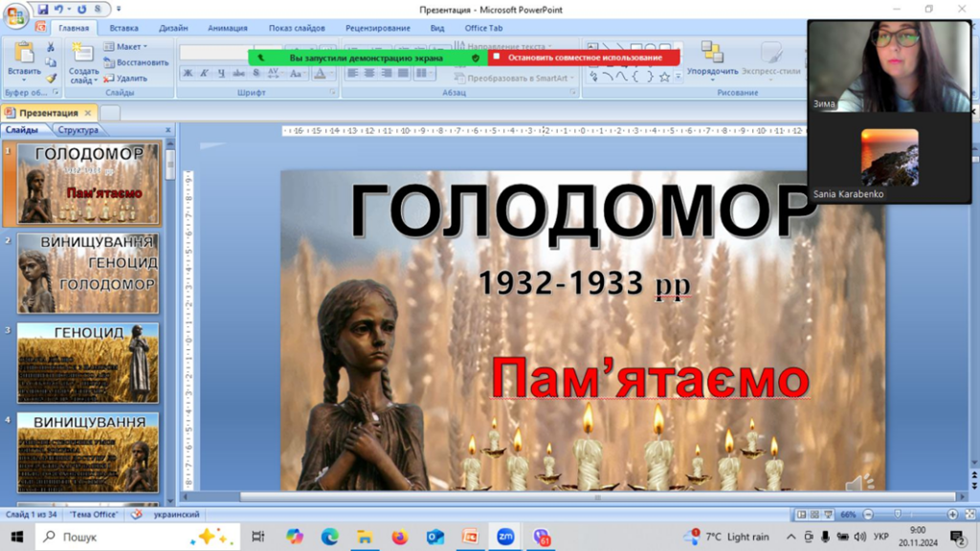Zoom in with the plus button

952,515
